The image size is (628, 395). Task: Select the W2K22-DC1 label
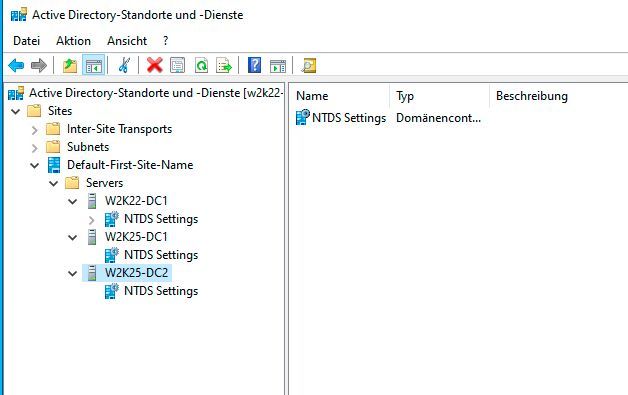[x=136, y=201]
